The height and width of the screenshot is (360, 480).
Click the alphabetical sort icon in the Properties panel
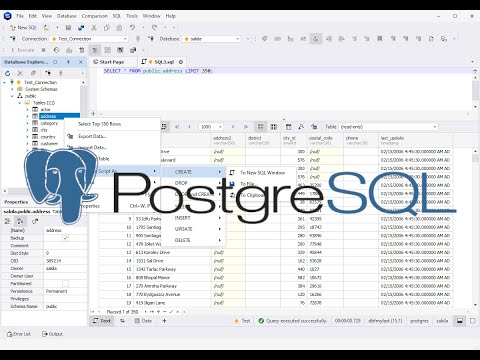point(20,221)
